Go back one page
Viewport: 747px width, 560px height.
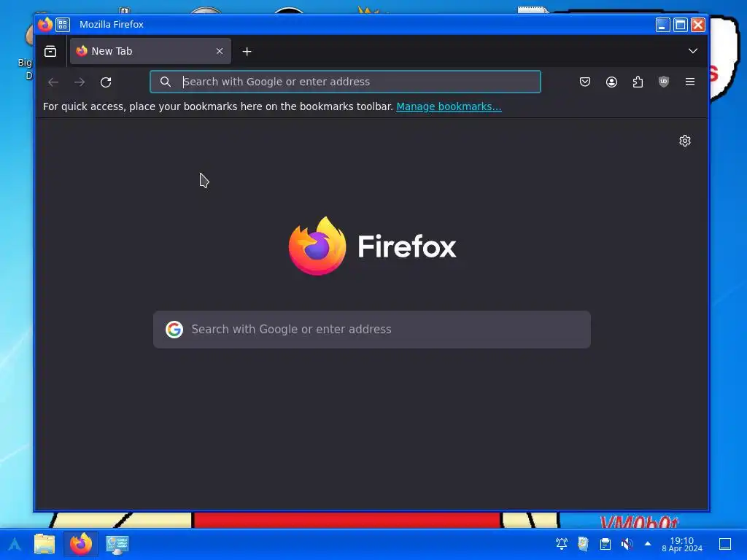click(x=53, y=82)
